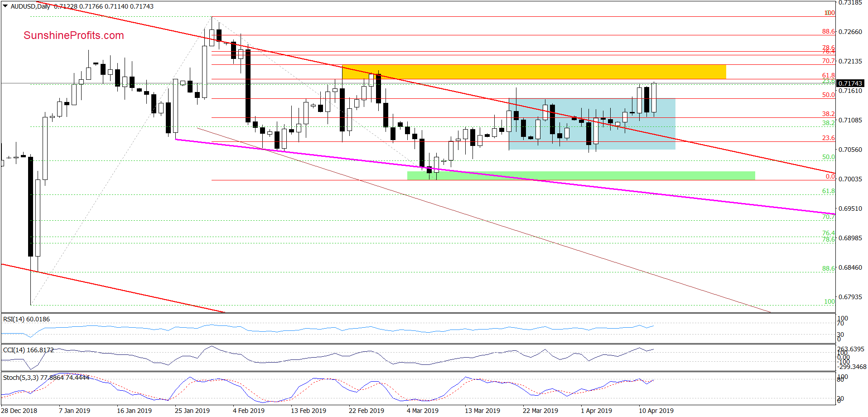Click the SunshineProfits.com label
Viewport: 868px width, 417px height.
point(74,35)
